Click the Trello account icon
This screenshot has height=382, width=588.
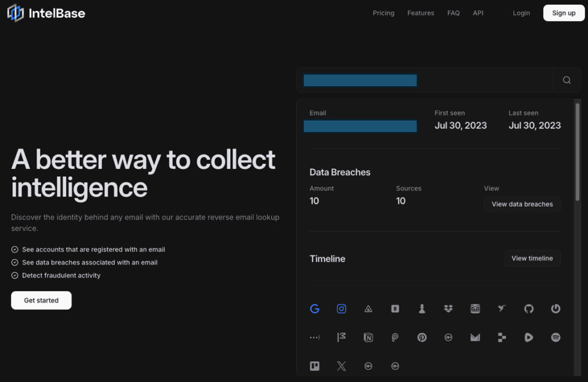(x=315, y=366)
